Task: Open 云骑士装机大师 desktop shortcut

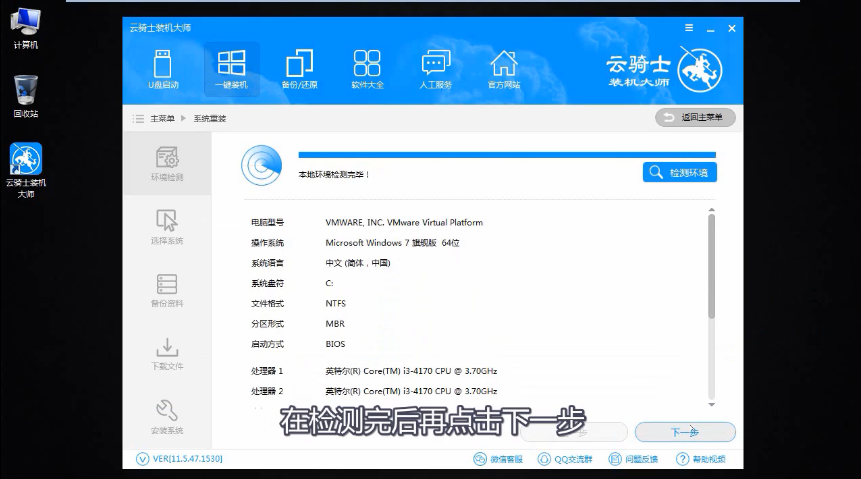Action: click(25, 170)
